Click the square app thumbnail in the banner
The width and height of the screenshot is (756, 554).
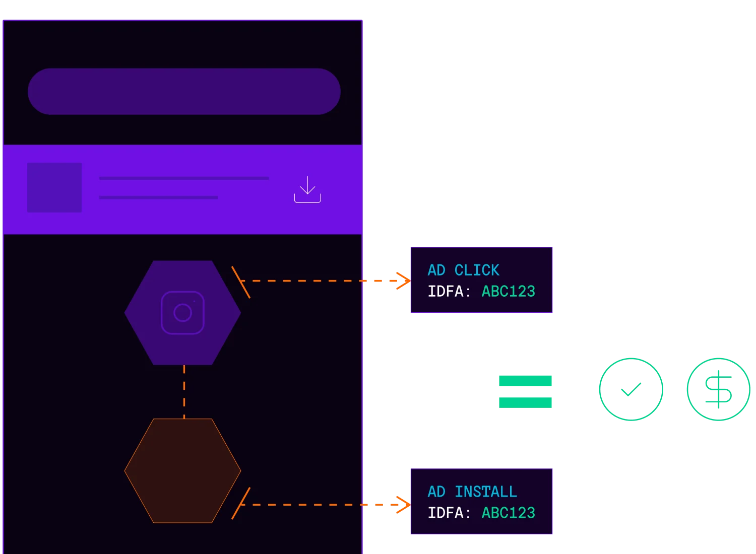click(x=54, y=187)
